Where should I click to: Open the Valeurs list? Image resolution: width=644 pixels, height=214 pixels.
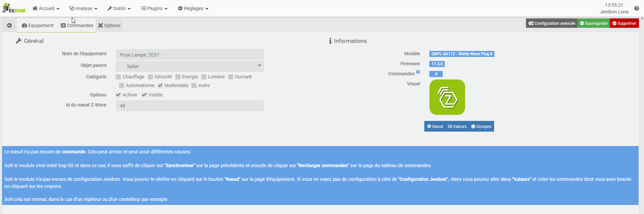457,127
